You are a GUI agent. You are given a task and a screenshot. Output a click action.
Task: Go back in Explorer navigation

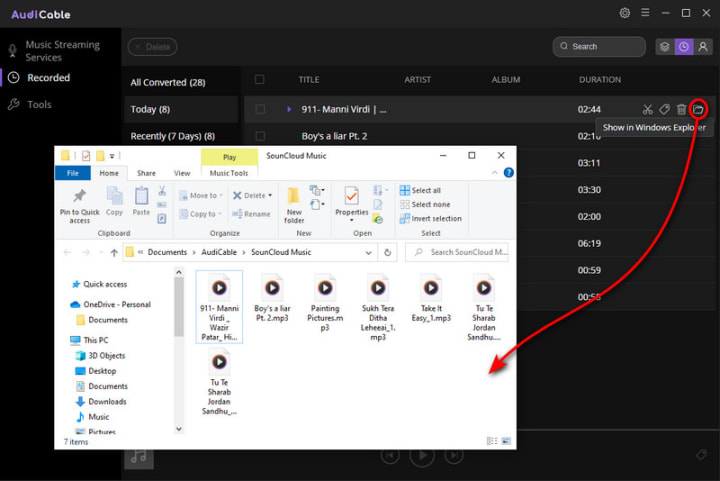pyautogui.click(x=68, y=252)
